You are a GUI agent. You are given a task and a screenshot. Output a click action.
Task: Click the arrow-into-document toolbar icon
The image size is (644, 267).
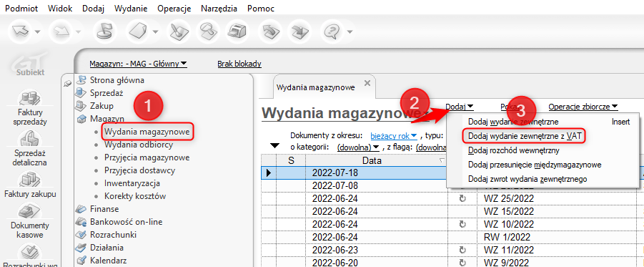click(299, 31)
